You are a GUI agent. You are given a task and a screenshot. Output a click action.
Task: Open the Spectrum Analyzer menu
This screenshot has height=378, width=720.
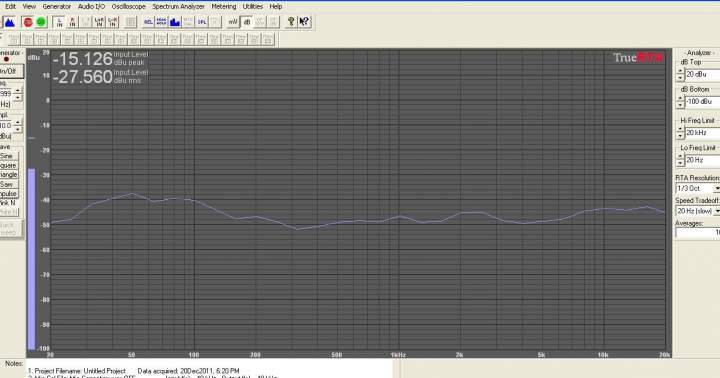(179, 6)
